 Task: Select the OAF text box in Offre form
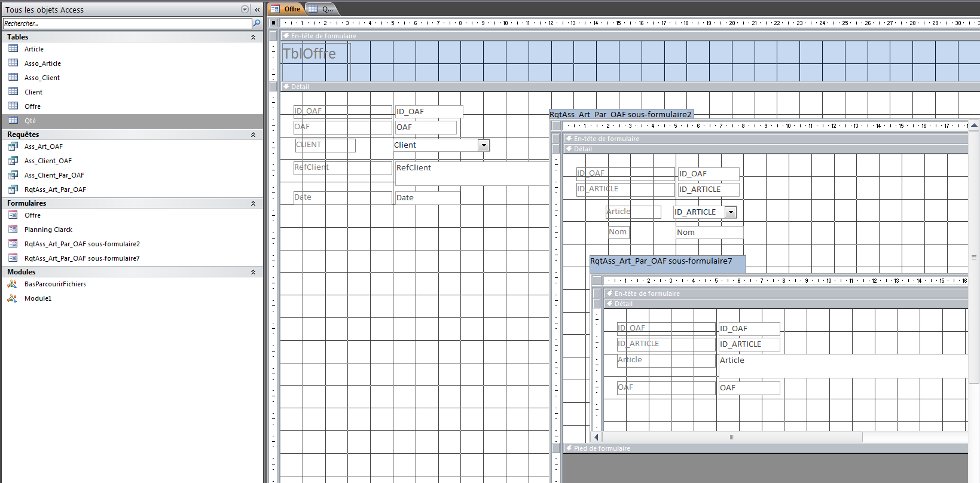[x=426, y=127]
